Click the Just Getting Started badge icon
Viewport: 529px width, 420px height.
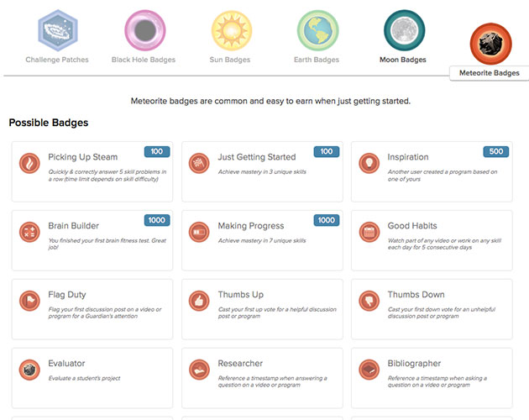tap(199, 162)
